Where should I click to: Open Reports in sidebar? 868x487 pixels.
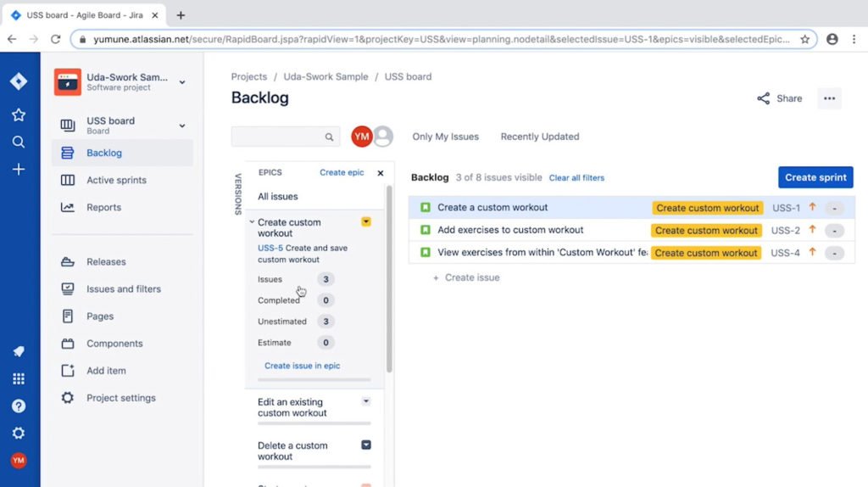click(123, 207)
